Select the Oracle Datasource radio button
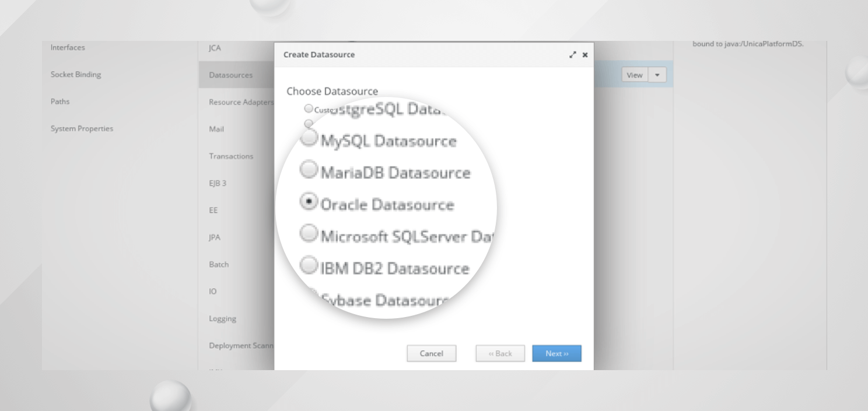This screenshot has width=868, height=411. coord(309,203)
